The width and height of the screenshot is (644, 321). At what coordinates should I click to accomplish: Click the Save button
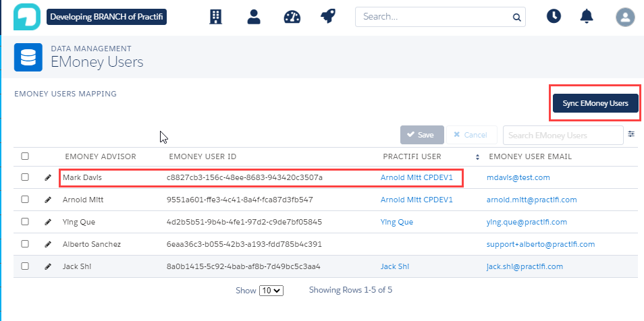[x=422, y=135]
